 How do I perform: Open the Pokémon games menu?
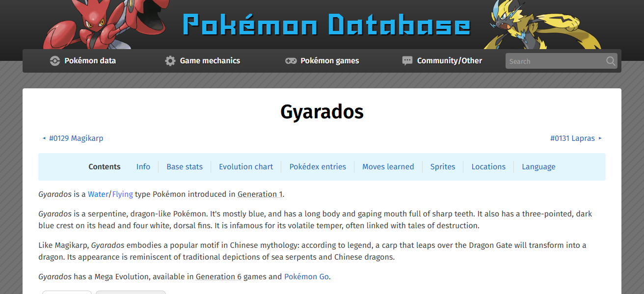point(322,61)
